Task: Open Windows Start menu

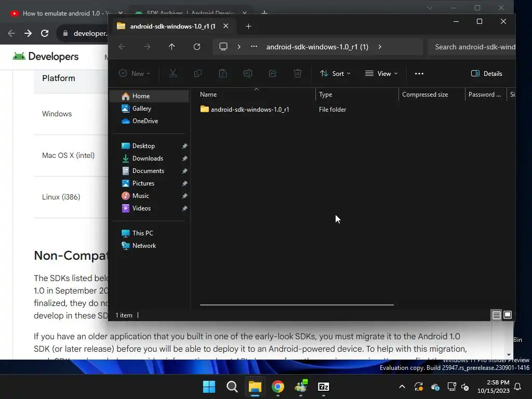Action: point(209,387)
